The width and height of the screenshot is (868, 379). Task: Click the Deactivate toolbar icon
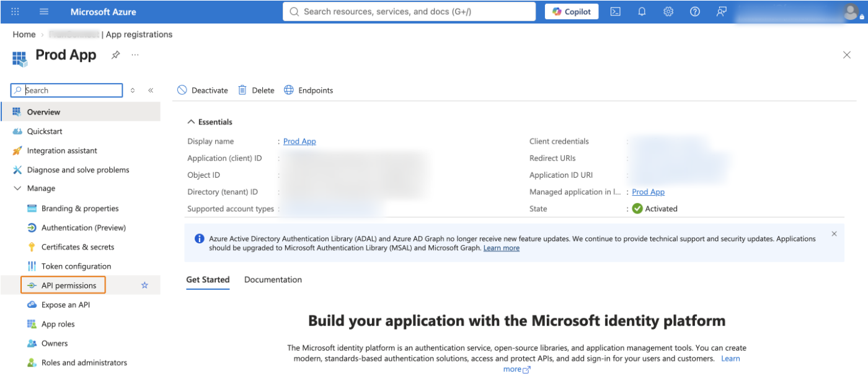pyautogui.click(x=182, y=90)
